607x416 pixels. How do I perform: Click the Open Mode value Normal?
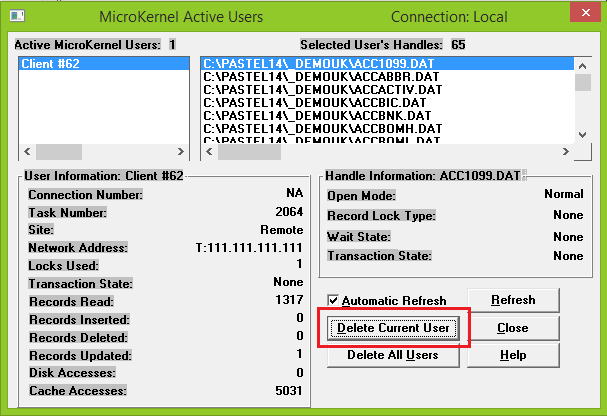564,194
